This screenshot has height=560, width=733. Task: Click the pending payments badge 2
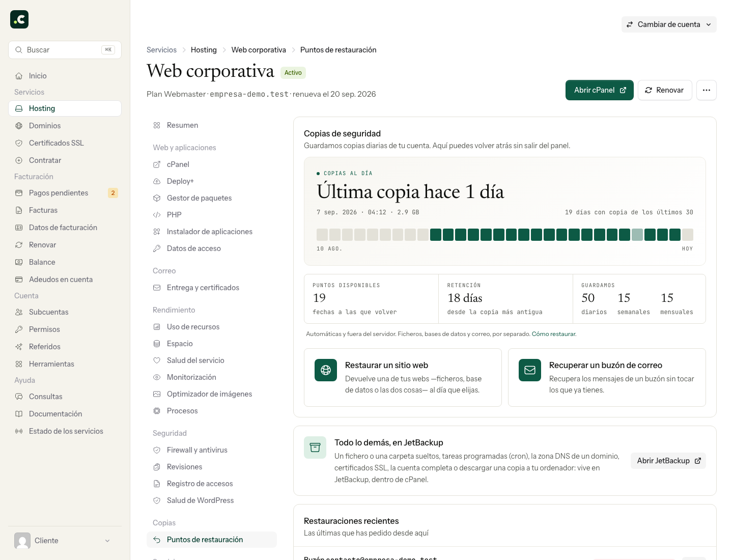(x=113, y=193)
